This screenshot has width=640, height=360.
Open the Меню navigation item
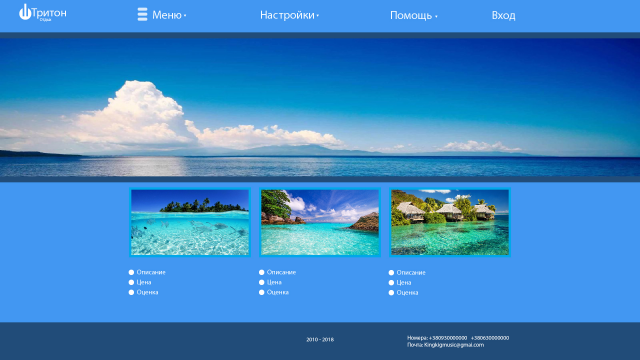pyautogui.click(x=167, y=15)
